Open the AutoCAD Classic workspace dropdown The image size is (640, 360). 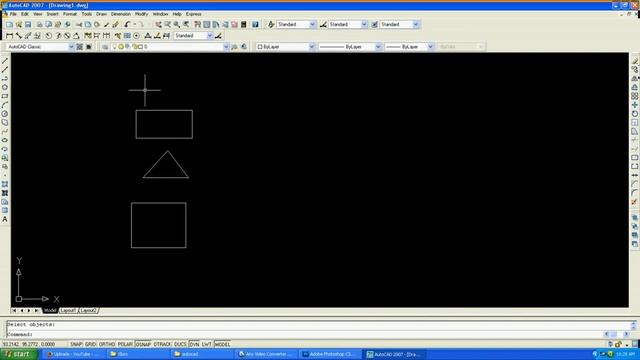[x=71, y=47]
